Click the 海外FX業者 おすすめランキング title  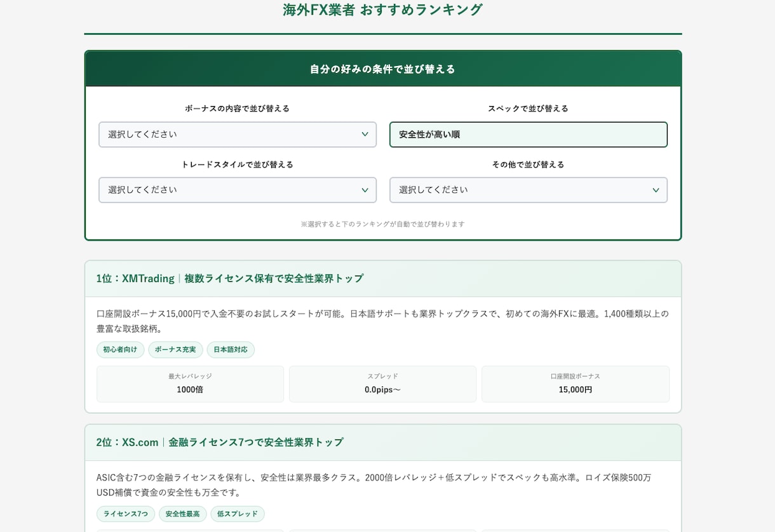coord(382,10)
